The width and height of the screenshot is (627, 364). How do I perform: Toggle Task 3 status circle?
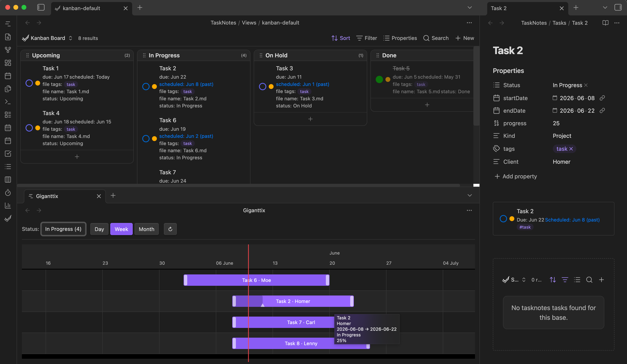[262, 87]
